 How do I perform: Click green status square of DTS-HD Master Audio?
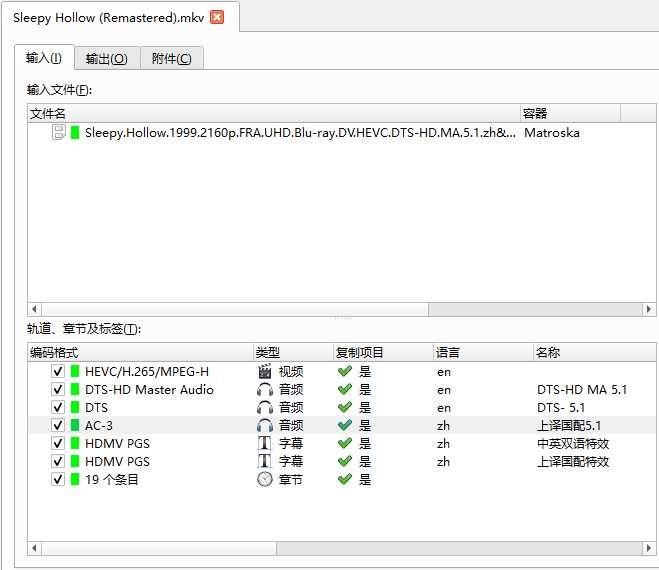pos(75,389)
